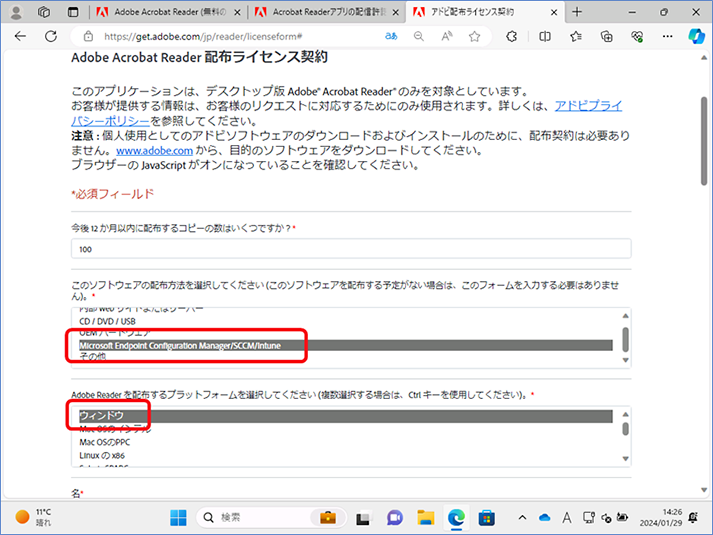
Task: Close the Acrobat Readerアプリ tab
Action: pos(396,13)
